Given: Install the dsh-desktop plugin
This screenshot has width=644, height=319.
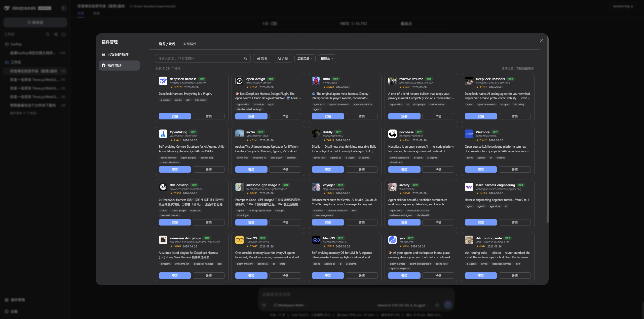Looking at the screenshot, I should 175,222.
